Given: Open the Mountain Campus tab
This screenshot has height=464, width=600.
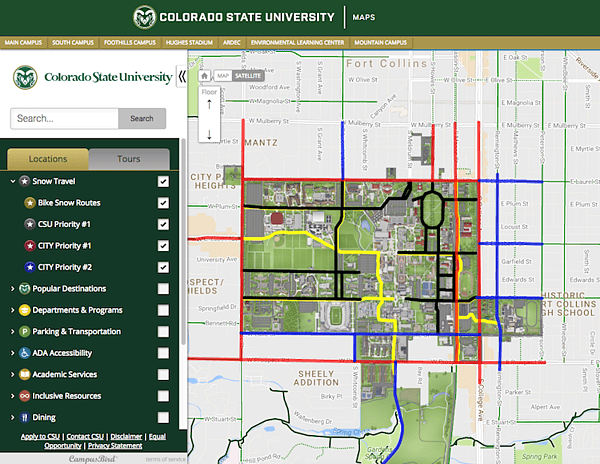Looking at the screenshot, I should tap(380, 42).
